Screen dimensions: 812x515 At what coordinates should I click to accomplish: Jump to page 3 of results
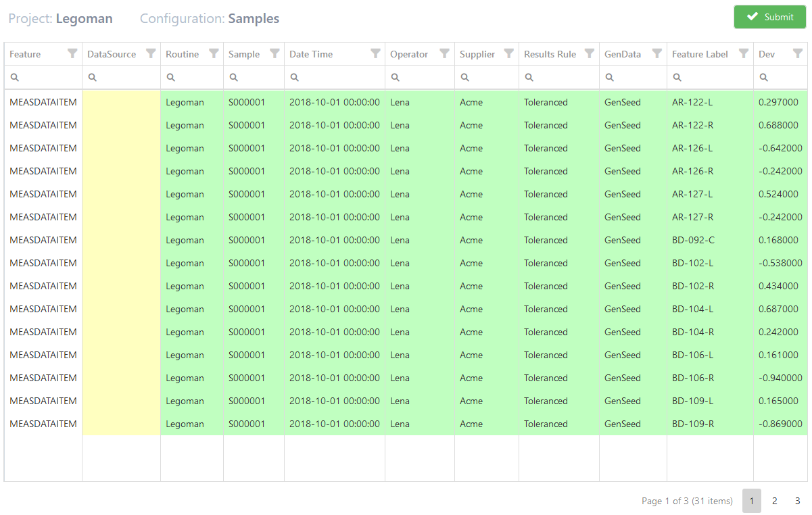[797, 501]
